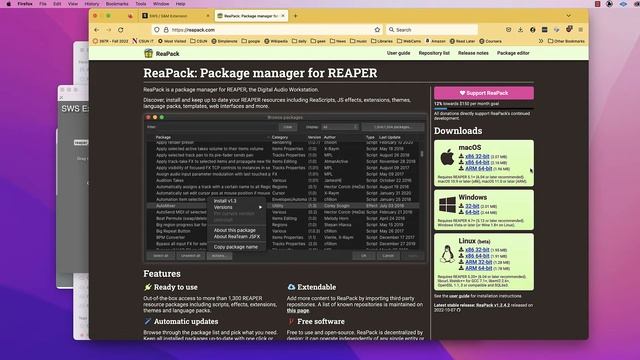Open the Libraries bookmarks folder
The image size is (640, 360).
pos(382,41)
